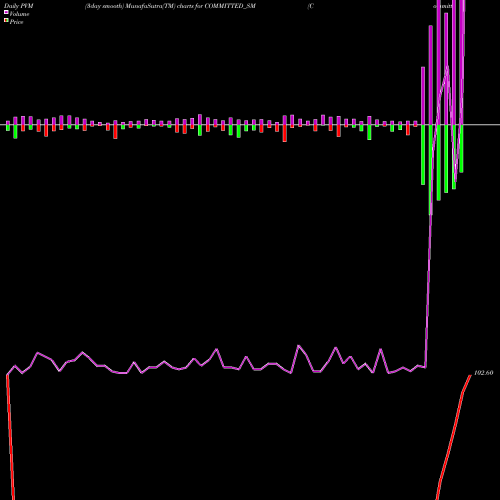500x500 pixels.
Task: Click the Price legend color swatch
Action: click(x=6, y=21)
